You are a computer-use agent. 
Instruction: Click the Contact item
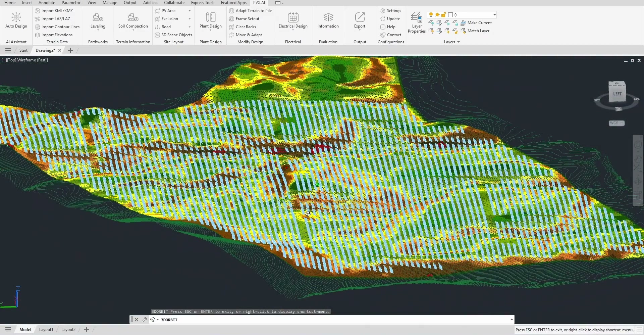(x=391, y=35)
